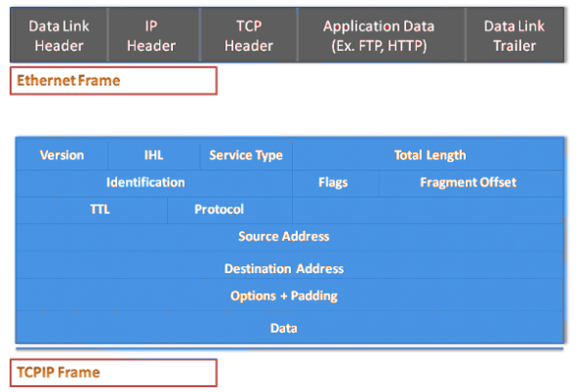This screenshot has height=392, width=576.
Task: Click the "TTL" field cell
Action: coord(92,210)
